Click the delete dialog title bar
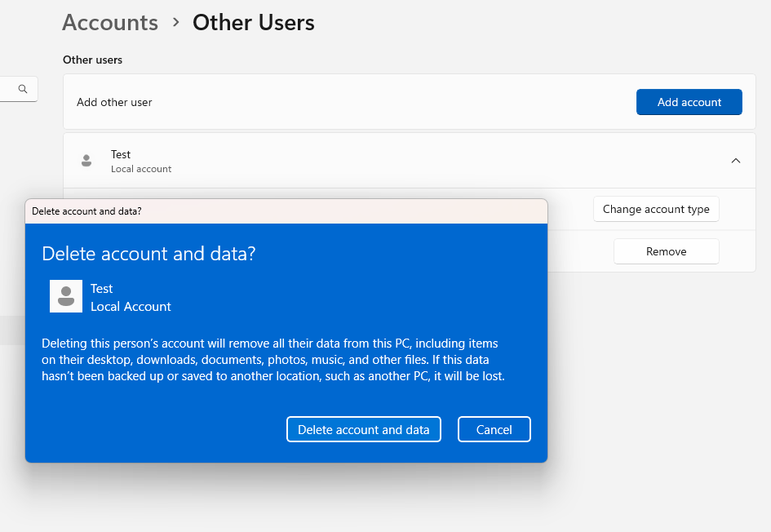The height and width of the screenshot is (532, 771). [286, 211]
